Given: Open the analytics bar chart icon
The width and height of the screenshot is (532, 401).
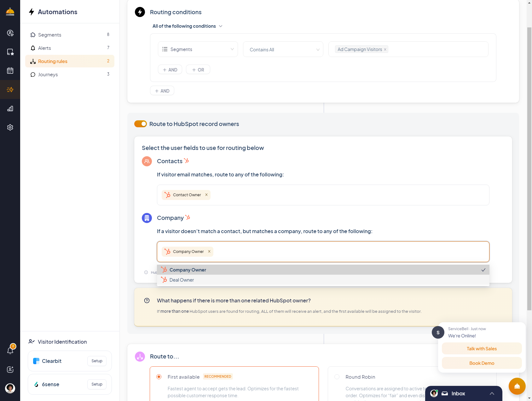Looking at the screenshot, I should tap(10, 109).
